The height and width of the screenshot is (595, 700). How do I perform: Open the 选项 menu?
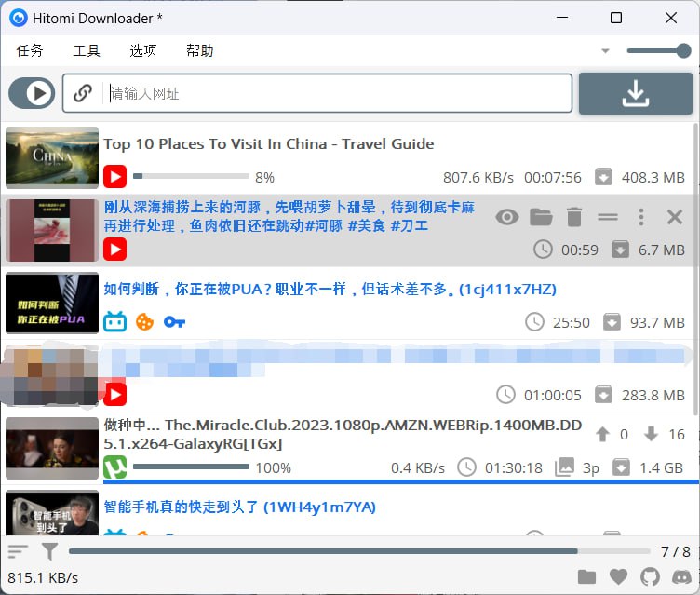click(142, 50)
